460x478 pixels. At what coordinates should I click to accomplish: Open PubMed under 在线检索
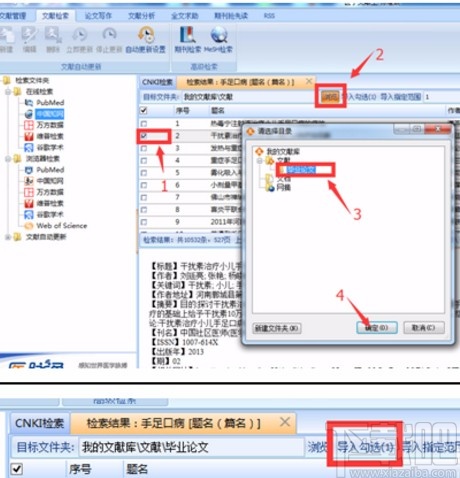(50, 103)
